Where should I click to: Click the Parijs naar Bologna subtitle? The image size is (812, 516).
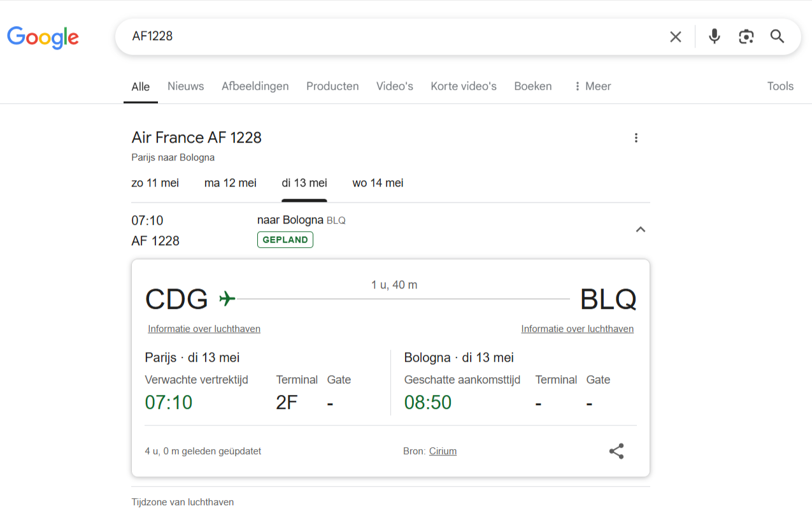click(x=173, y=157)
